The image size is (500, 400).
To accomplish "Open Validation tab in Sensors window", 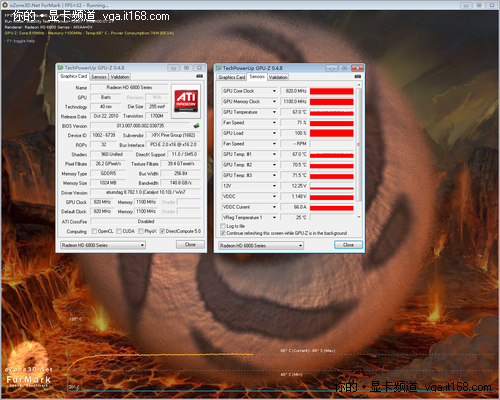I will [278, 77].
